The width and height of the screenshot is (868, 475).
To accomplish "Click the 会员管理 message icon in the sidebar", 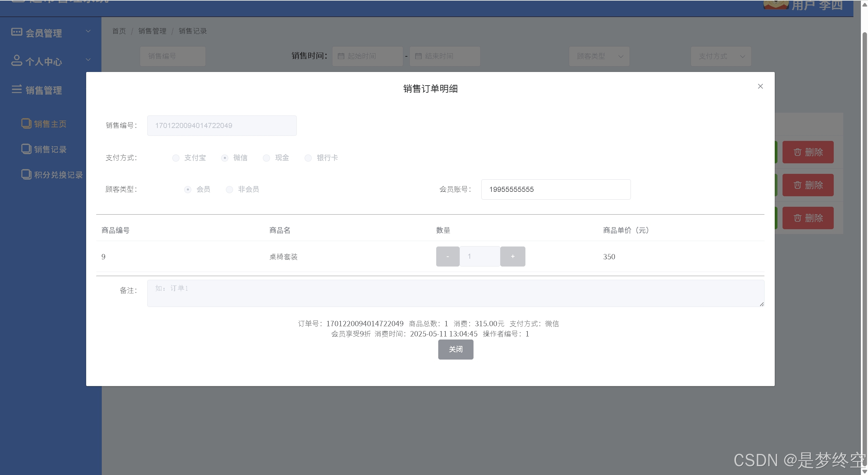I will [17, 32].
